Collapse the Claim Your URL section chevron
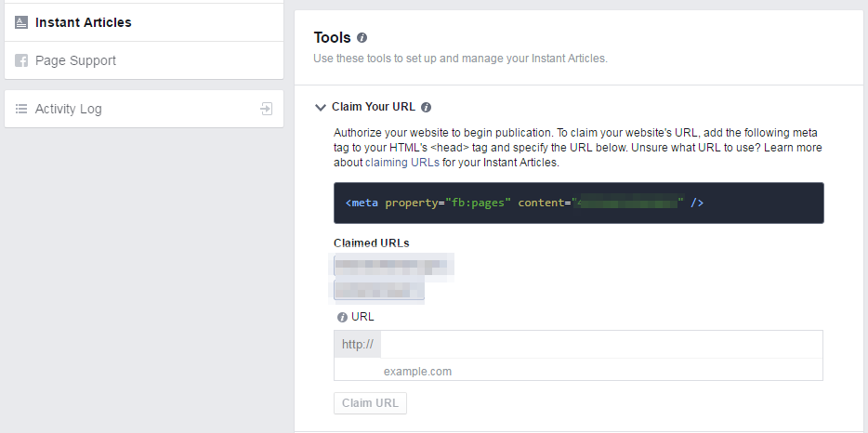Viewport: 868px width, 433px height. [x=320, y=108]
